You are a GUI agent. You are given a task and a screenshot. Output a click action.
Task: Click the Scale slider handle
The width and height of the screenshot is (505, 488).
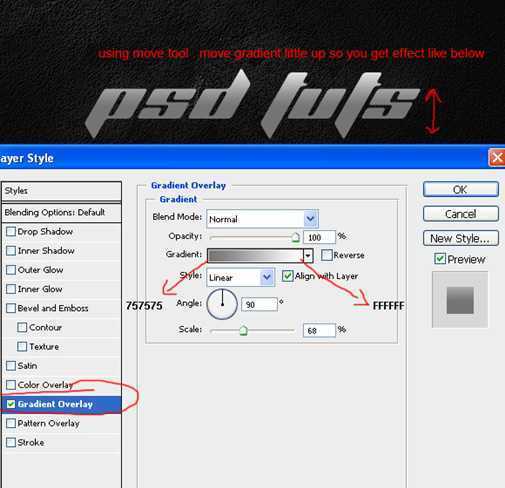[244, 330]
